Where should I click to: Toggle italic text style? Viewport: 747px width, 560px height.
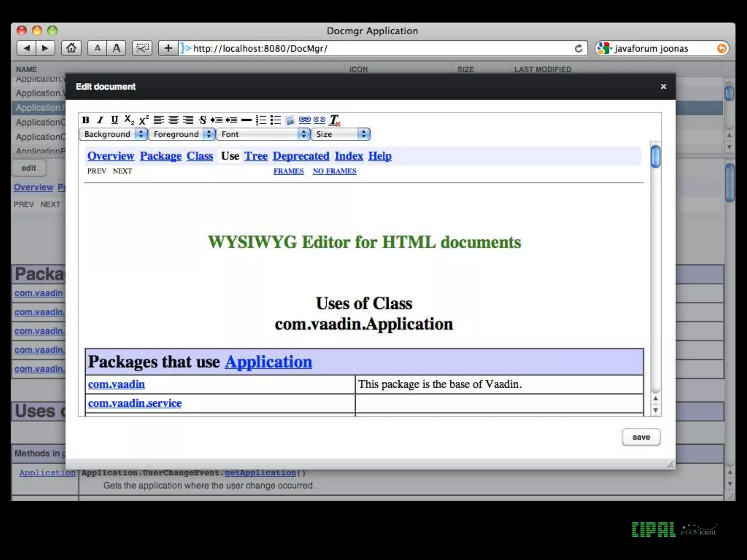100,120
